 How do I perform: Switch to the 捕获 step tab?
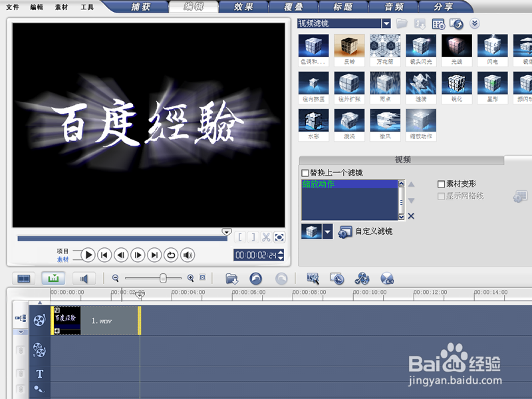[141, 7]
